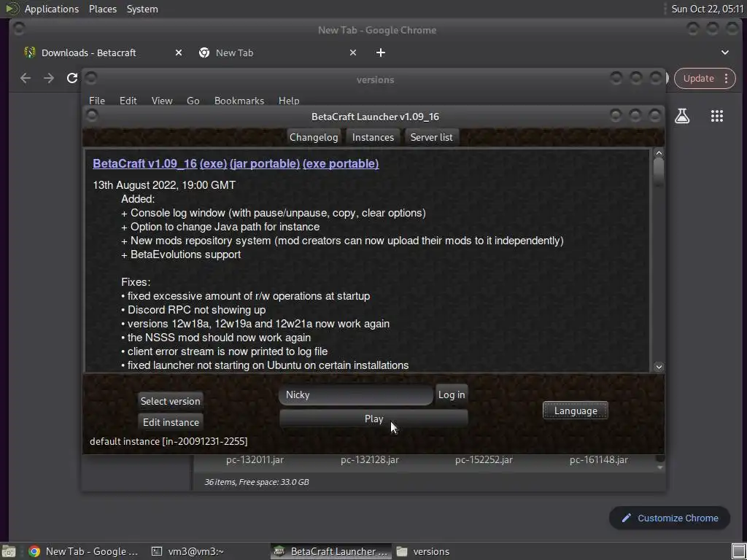Screen dimensions: 747x560
Task: Click the Language button
Action: [x=576, y=411]
